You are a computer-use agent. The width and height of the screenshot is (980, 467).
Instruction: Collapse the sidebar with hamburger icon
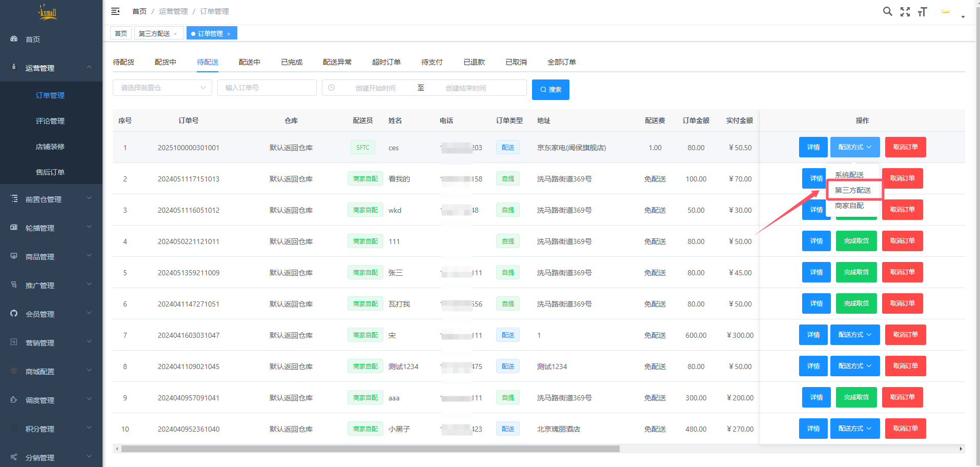click(x=115, y=11)
